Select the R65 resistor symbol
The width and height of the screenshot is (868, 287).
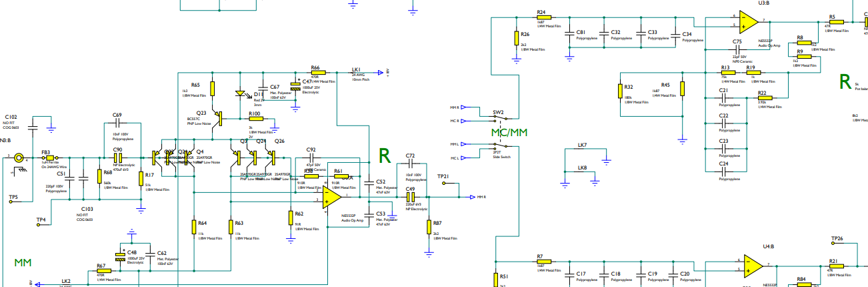(x=212, y=89)
